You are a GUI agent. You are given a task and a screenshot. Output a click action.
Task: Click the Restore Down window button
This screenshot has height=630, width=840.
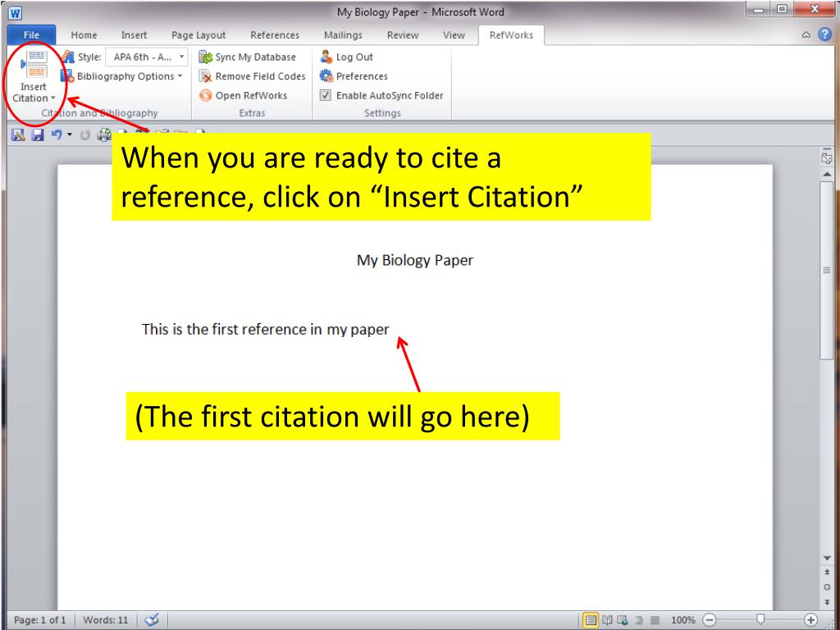(782, 10)
